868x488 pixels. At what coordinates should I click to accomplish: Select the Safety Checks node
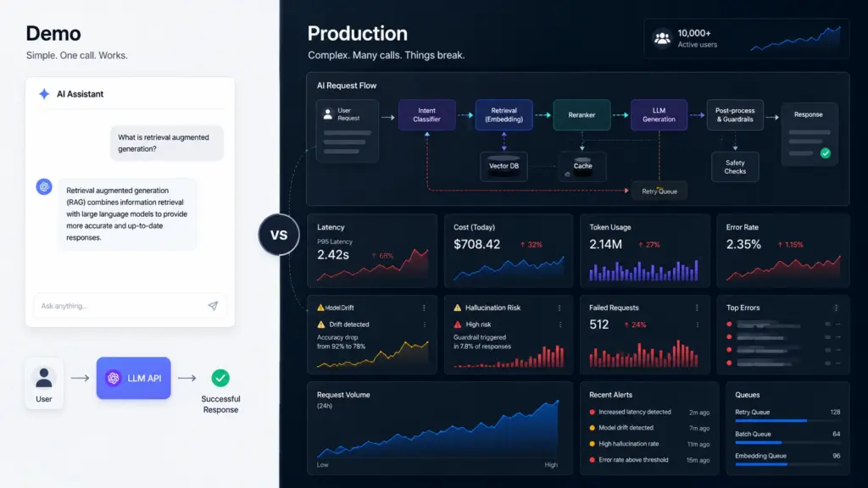[x=735, y=167]
